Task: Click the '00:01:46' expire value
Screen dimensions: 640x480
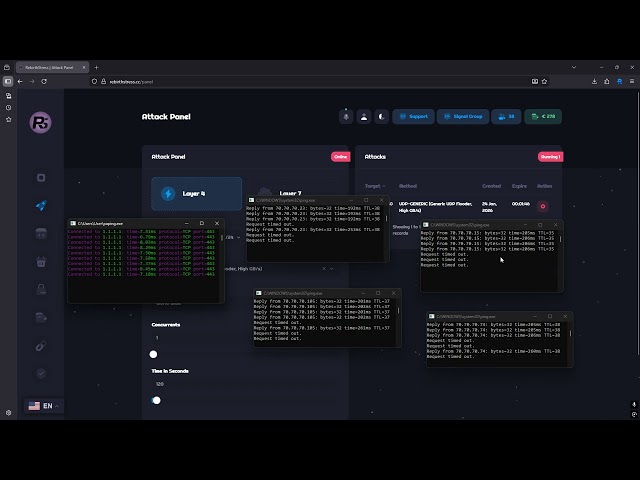Action: 521,204
